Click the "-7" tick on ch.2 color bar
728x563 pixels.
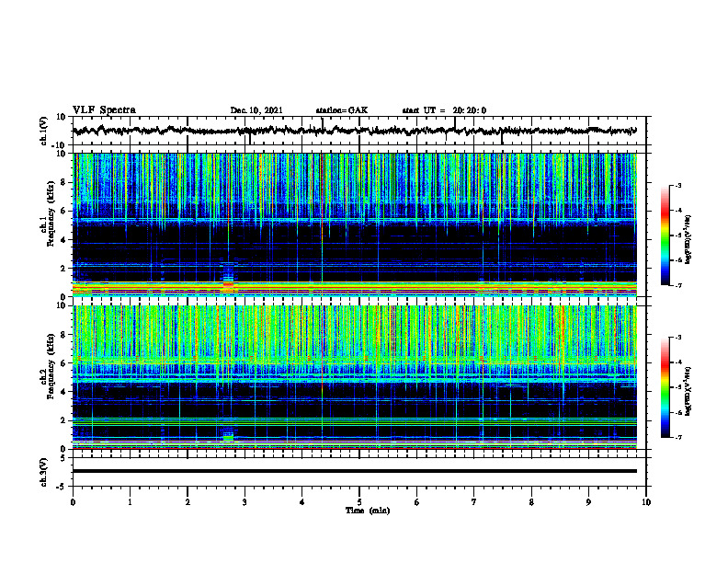click(x=677, y=438)
